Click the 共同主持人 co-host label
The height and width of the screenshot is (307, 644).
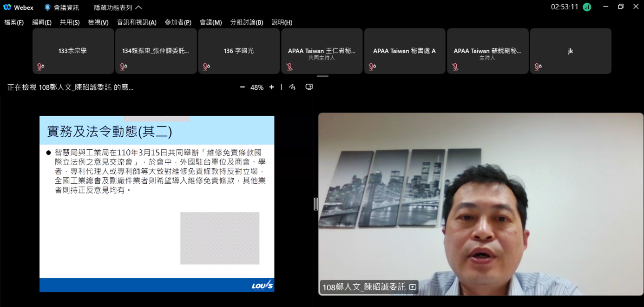point(322,58)
